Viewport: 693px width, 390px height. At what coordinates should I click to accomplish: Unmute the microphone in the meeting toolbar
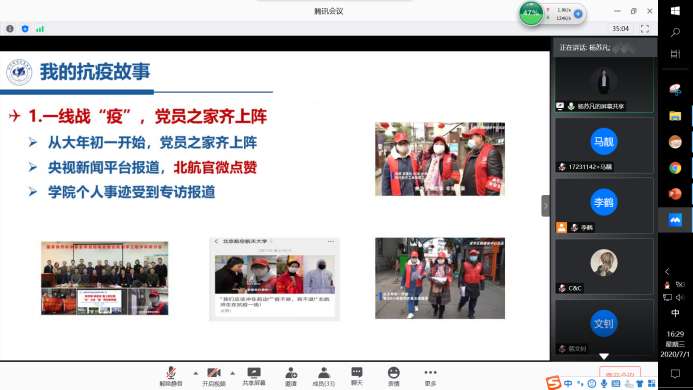coord(171,376)
